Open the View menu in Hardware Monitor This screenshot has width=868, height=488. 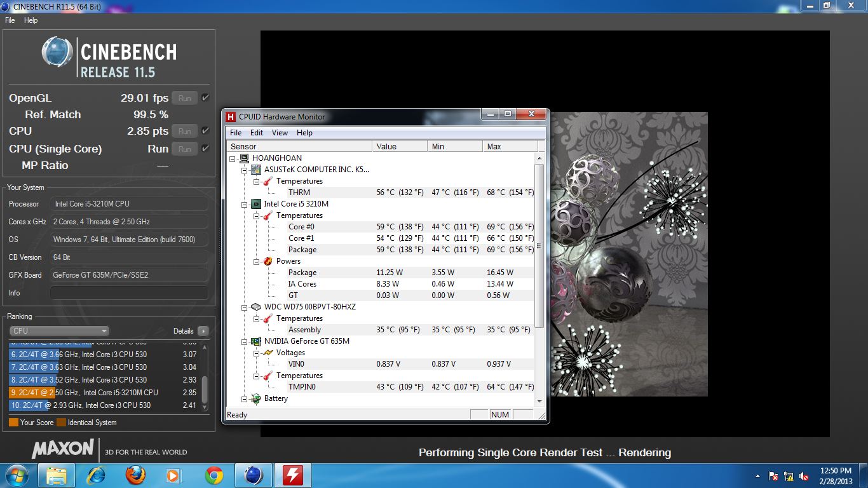(280, 133)
